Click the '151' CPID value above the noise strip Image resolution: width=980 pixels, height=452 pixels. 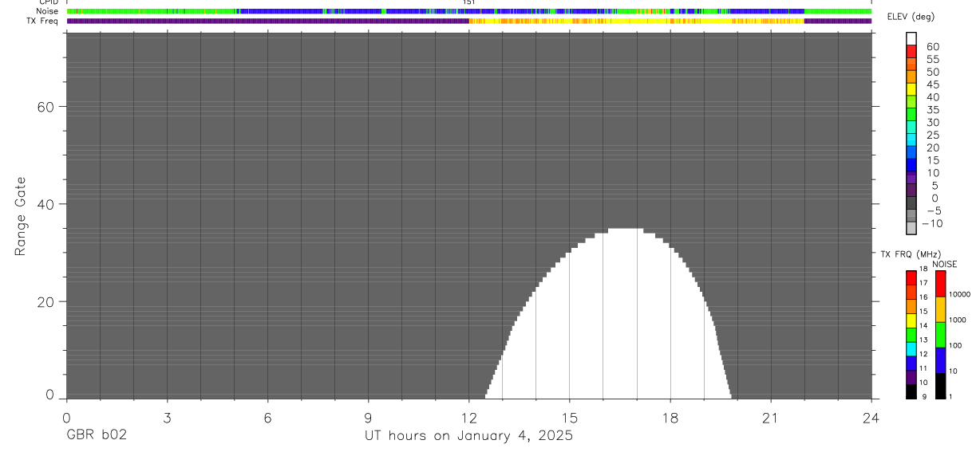pos(469,2)
